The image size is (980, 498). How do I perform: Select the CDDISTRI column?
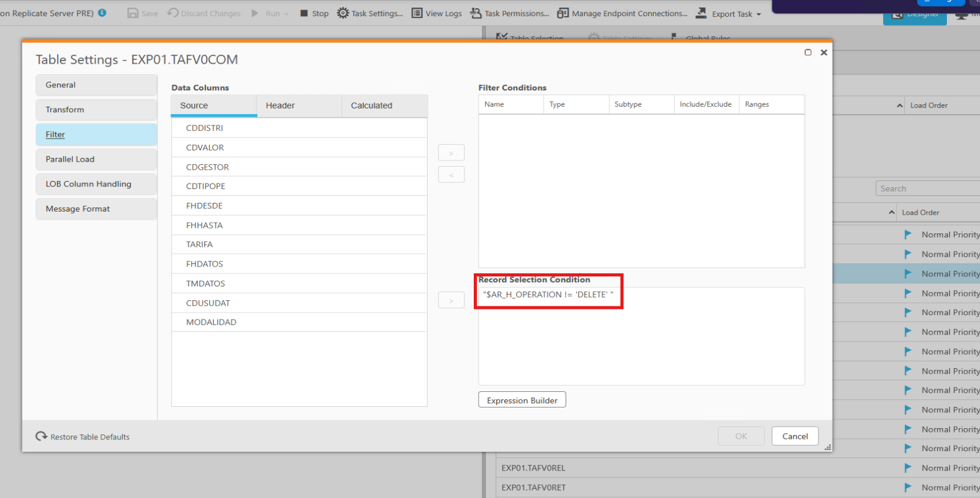[299, 128]
